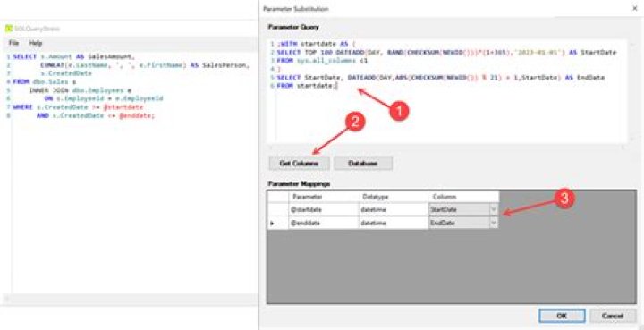Click the Parameter column header
Image resolution: width=644 pixels, height=330 pixels.
(x=323, y=197)
